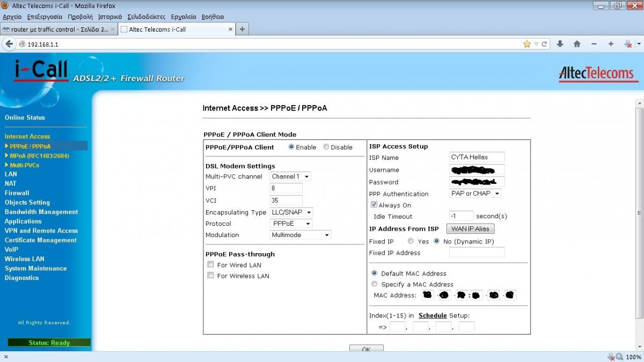644x362 pixels.
Task: Reload the router page
Action: 544,44
